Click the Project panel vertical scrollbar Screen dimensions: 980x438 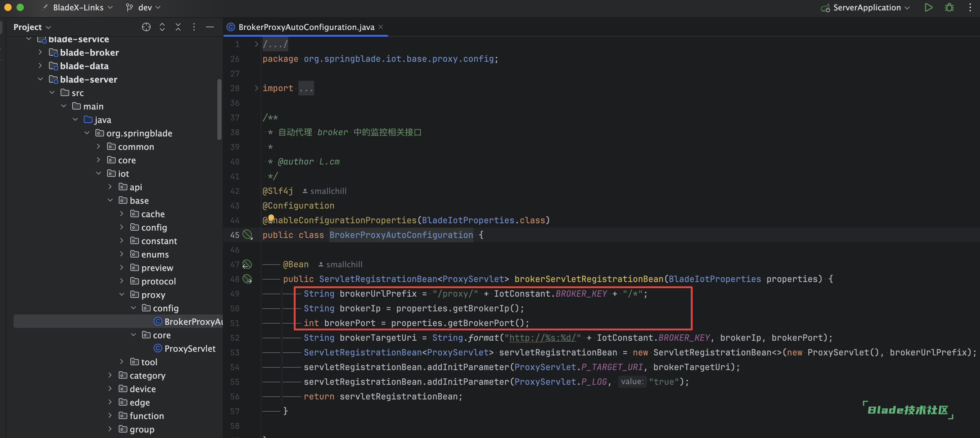219,109
